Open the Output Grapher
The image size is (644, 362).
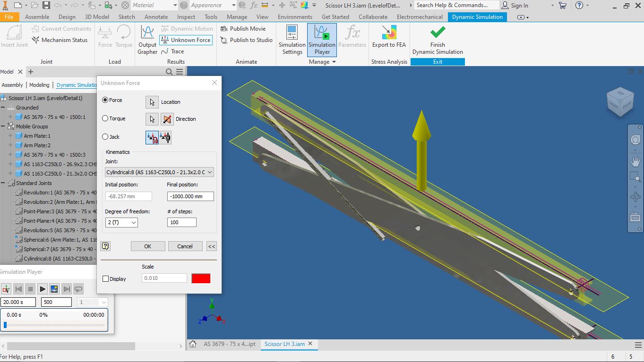pyautogui.click(x=147, y=38)
